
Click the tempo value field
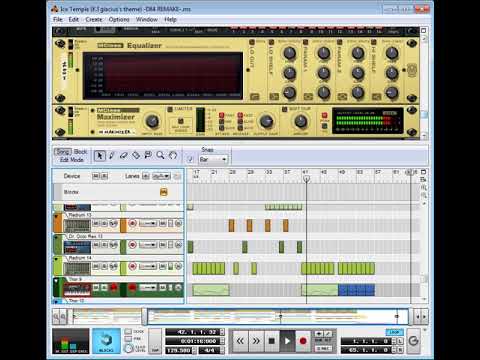[178, 350]
